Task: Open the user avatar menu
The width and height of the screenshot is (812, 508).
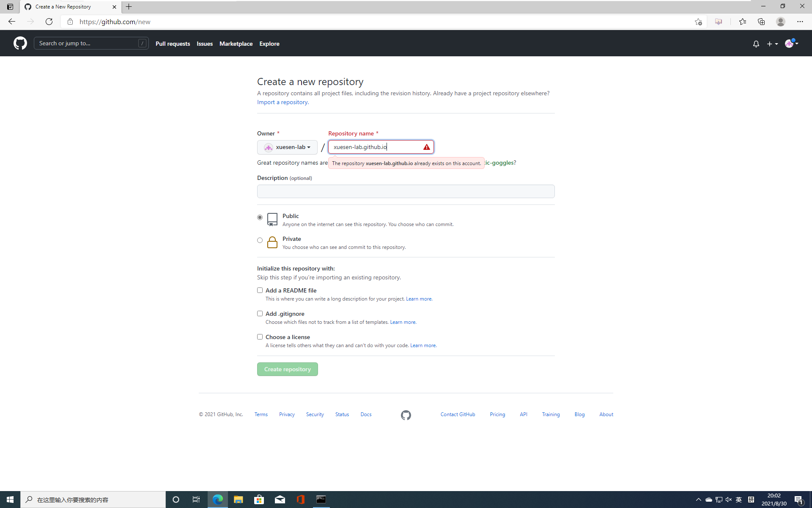Action: click(791, 43)
